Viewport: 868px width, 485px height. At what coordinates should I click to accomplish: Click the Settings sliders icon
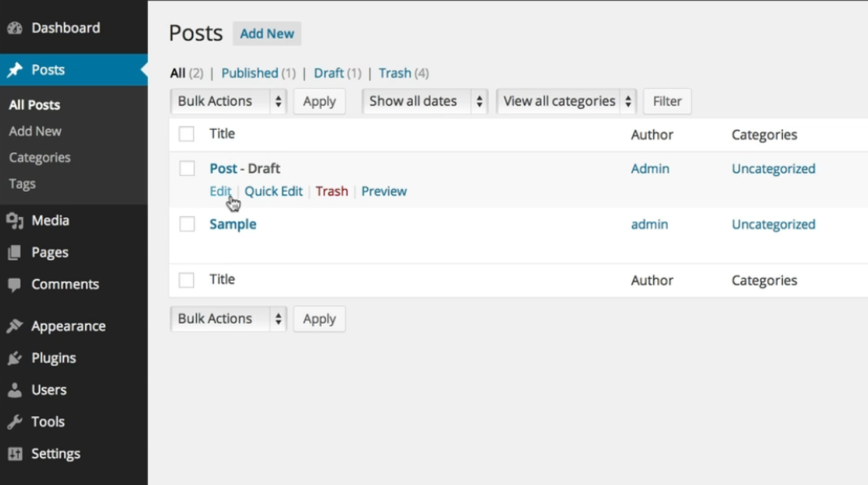(15, 454)
